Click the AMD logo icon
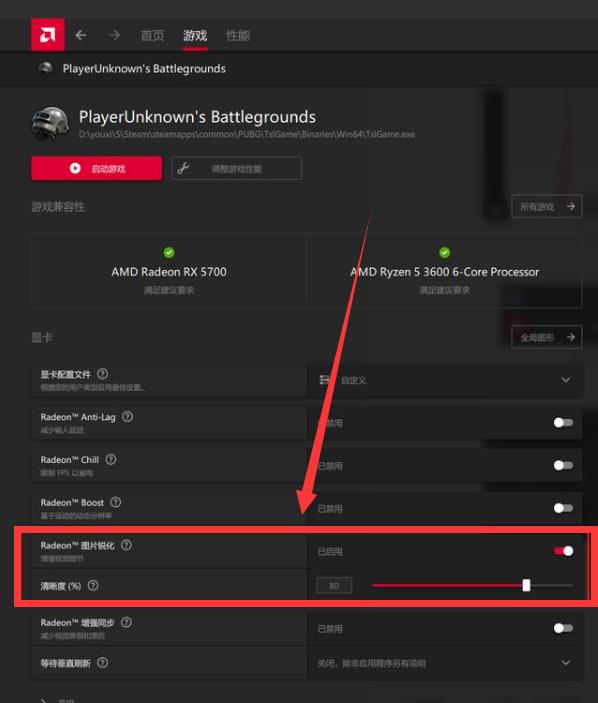Image resolution: width=598 pixels, height=703 pixels. pyautogui.click(x=48, y=35)
